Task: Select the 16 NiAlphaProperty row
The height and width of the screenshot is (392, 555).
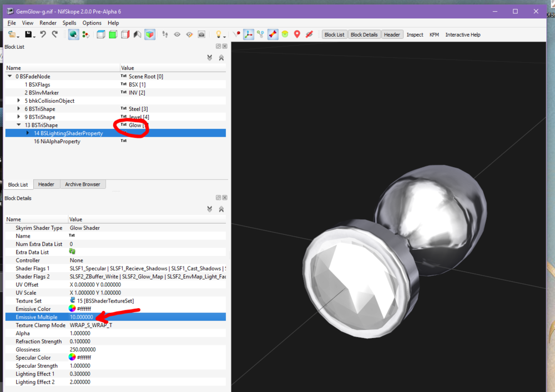Action: tap(115, 141)
